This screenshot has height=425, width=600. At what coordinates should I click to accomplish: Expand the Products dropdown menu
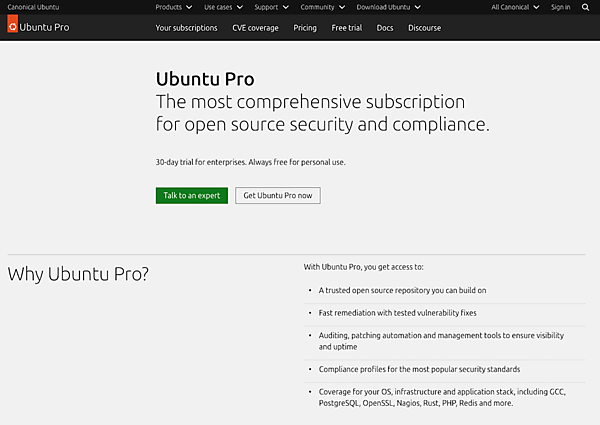point(172,7)
